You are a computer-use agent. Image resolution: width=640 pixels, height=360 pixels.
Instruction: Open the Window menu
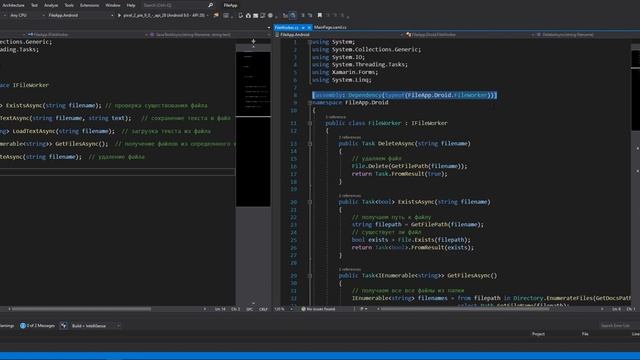[x=113, y=5]
